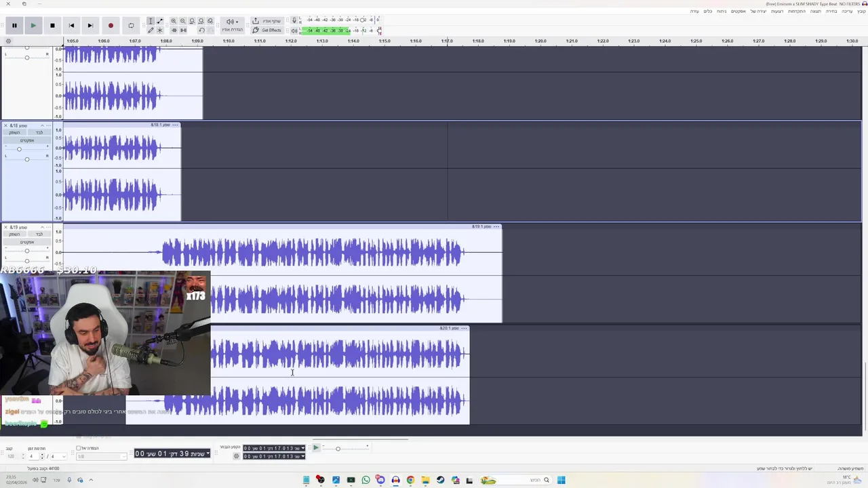
Task: Toggle loop playback
Action: tap(131, 25)
